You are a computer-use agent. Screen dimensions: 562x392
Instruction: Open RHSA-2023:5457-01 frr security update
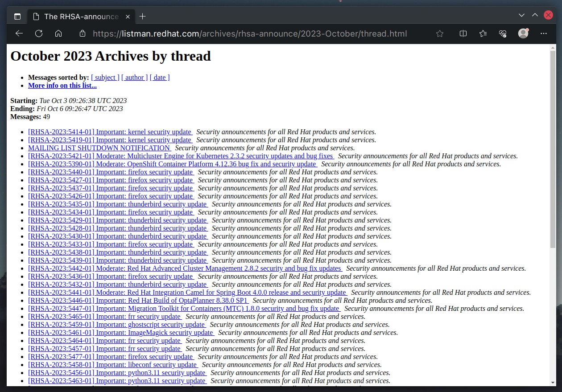coord(105,349)
